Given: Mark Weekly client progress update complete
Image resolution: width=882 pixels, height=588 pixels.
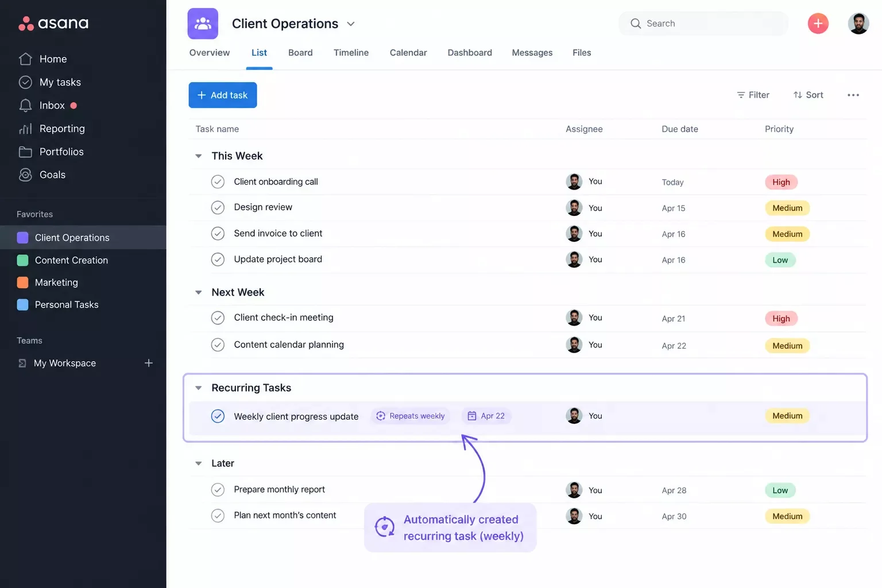Looking at the screenshot, I should point(218,416).
